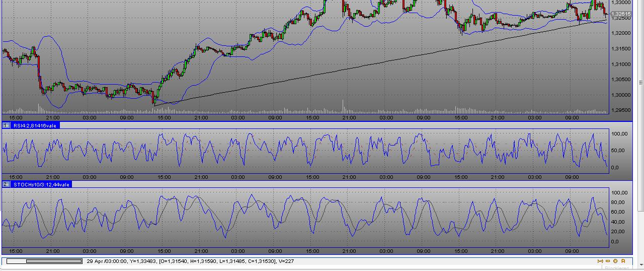The width and height of the screenshot is (644, 271).
Task: Click the compress chart icon in status bar
Action: [600, 261]
